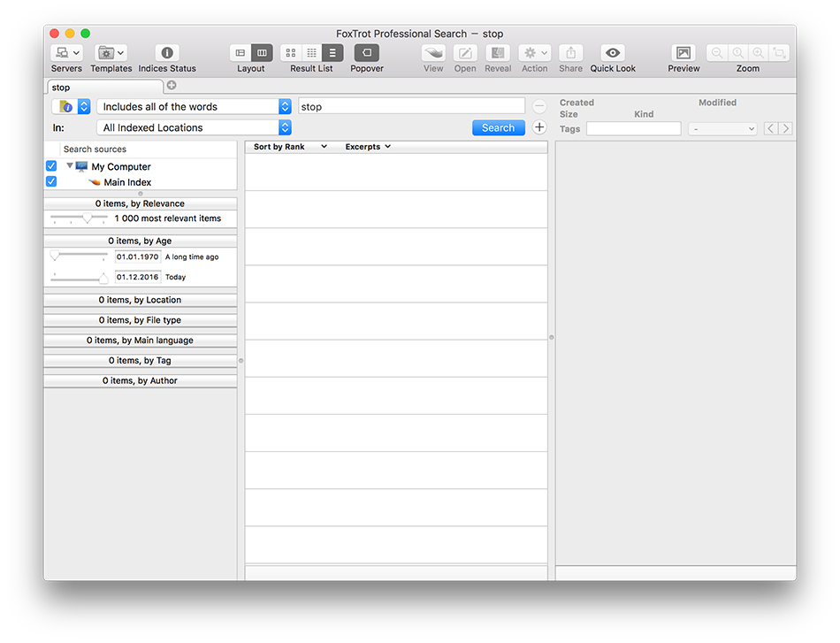840x643 pixels.
Task: Add a new search tab
Action: 172,85
